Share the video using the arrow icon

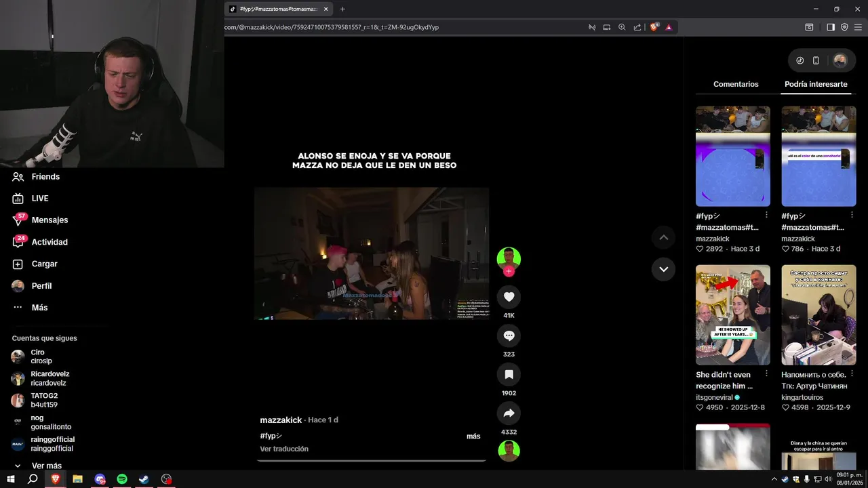pyautogui.click(x=509, y=413)
